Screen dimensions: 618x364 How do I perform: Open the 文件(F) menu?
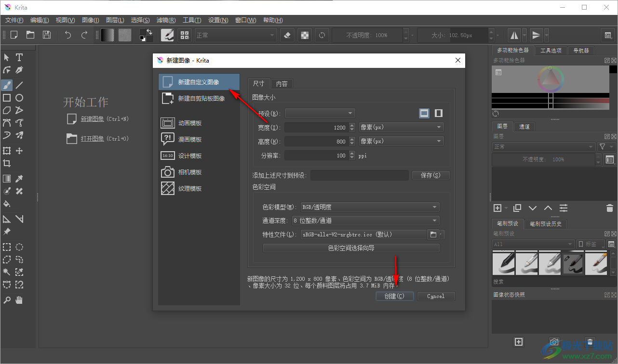click(x=14, y=20)
